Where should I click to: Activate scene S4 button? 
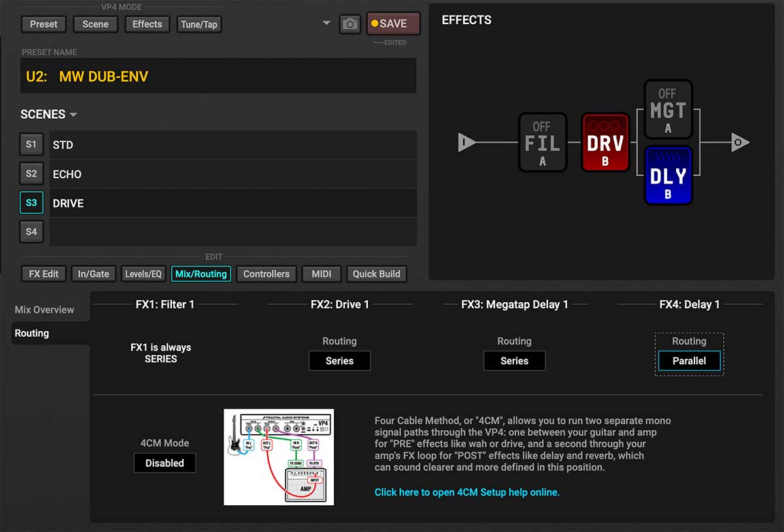tap(31, 231)
